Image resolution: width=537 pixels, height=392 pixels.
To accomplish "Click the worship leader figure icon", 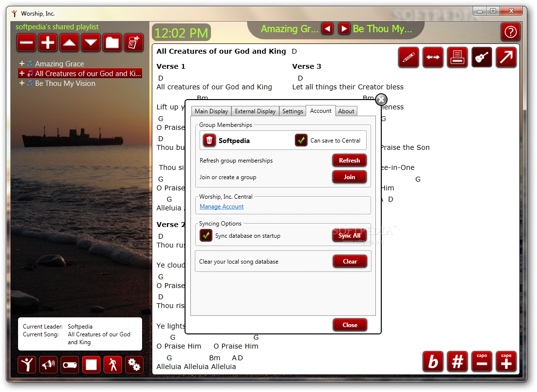I will (x=27, y=365).
